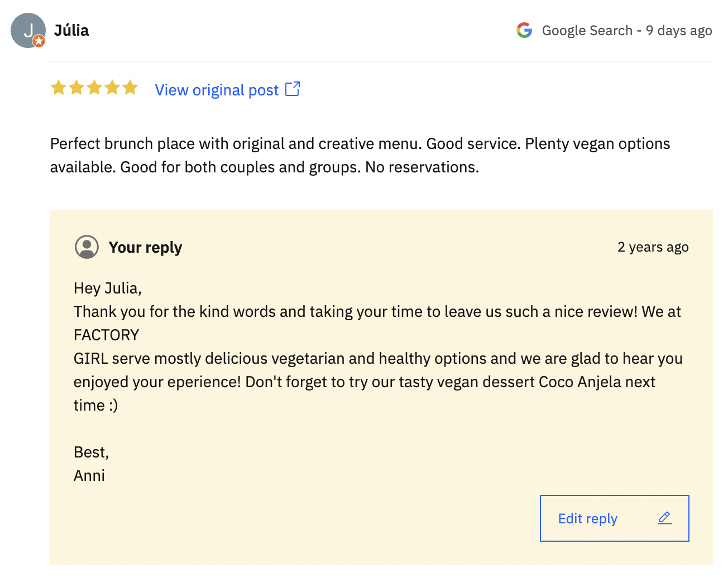
Task: Click the external link icon after View original post
Action: [x=293, y=89]
